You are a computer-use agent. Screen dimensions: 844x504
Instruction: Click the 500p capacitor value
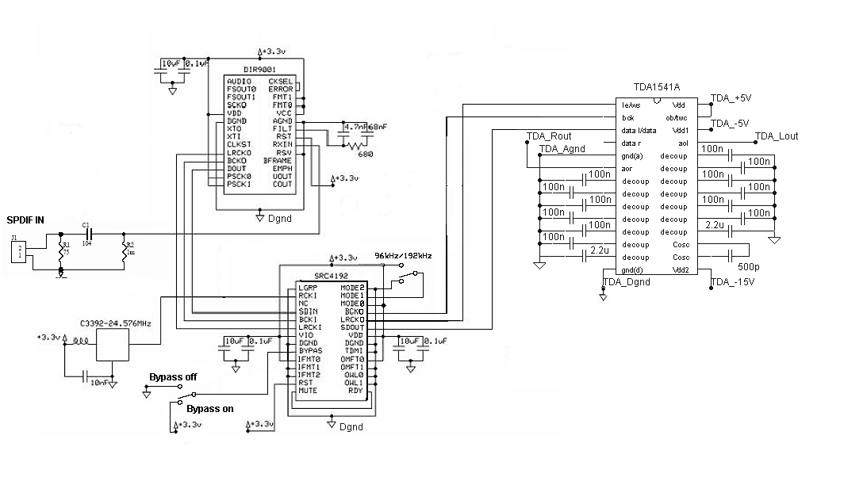coord(748,267)
